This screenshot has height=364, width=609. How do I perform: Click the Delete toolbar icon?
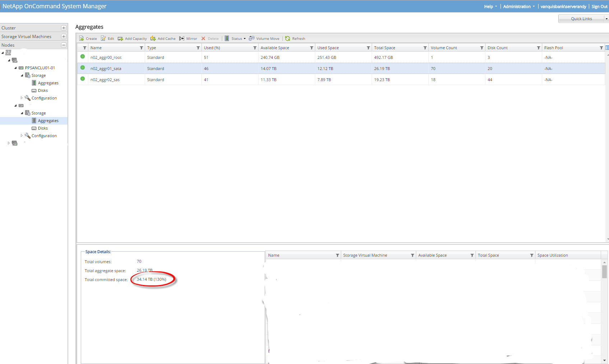point(204,39)
